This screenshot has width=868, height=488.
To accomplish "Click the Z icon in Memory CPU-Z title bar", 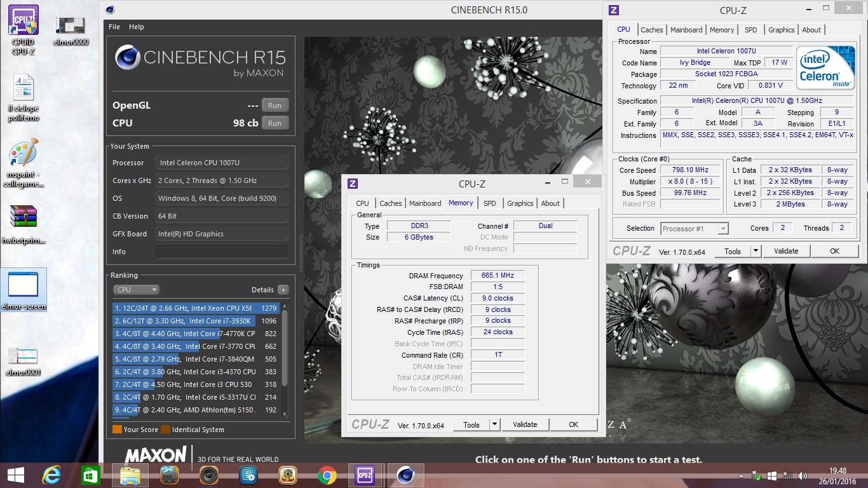I will click(353, 184).
